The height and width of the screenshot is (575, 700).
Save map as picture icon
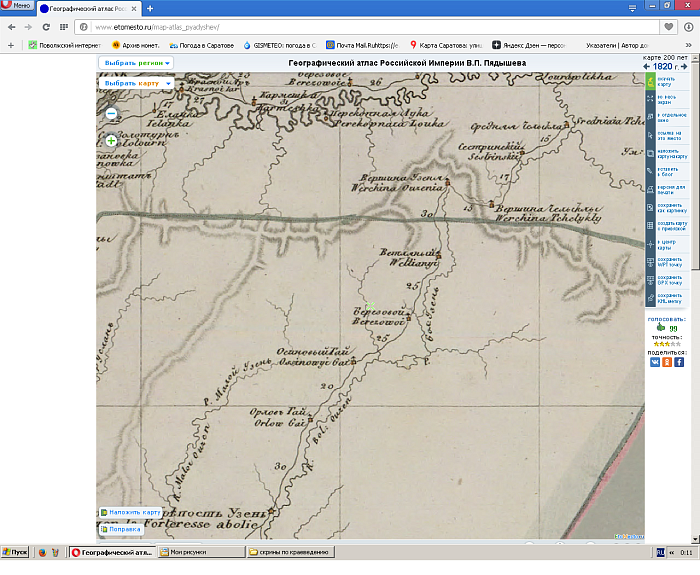coord(650,208)
